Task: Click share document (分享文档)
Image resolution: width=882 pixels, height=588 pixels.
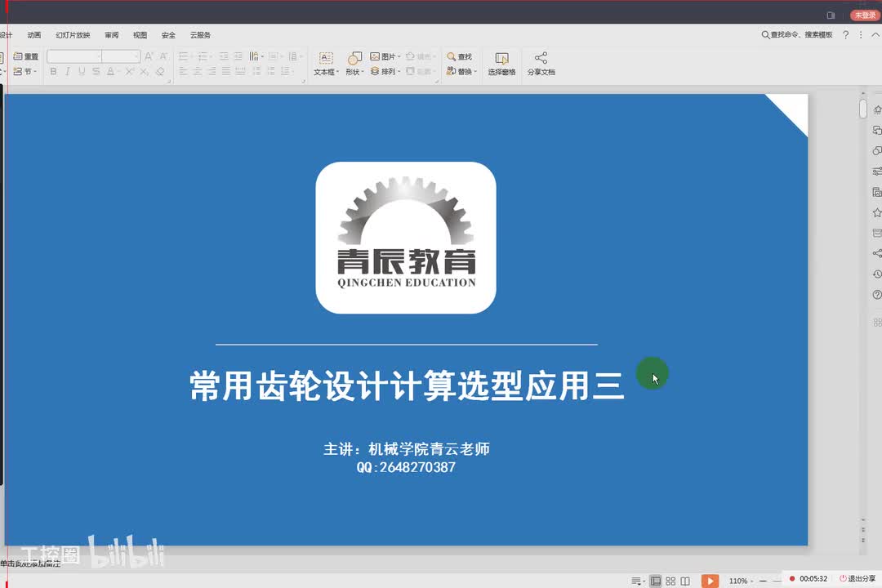Action: tap(541, 64)
